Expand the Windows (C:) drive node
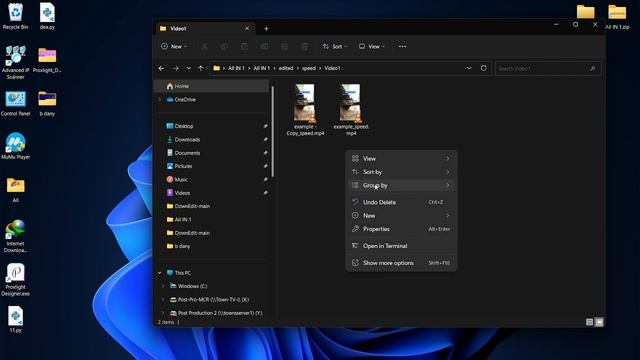Screen dimensions: 640x360 [163, 286]
